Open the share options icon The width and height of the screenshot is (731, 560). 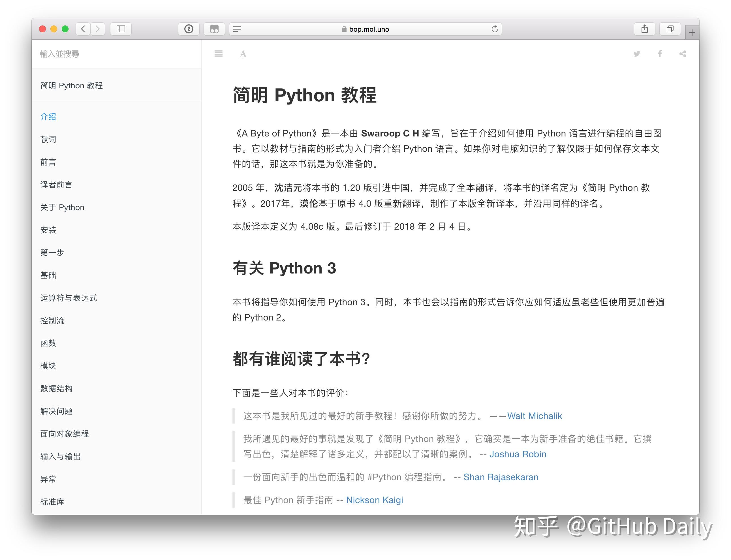coord(682,54)
